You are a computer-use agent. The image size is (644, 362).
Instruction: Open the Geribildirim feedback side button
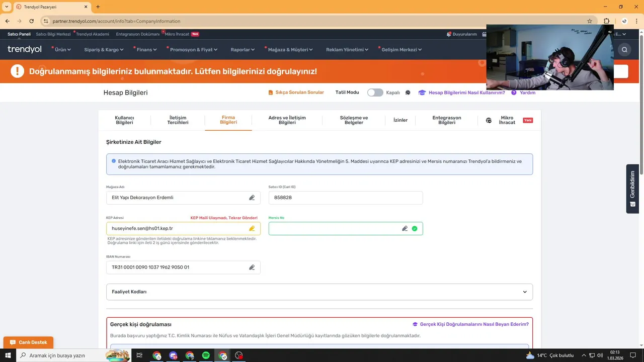pyautogui.click(x=632, y=189)
